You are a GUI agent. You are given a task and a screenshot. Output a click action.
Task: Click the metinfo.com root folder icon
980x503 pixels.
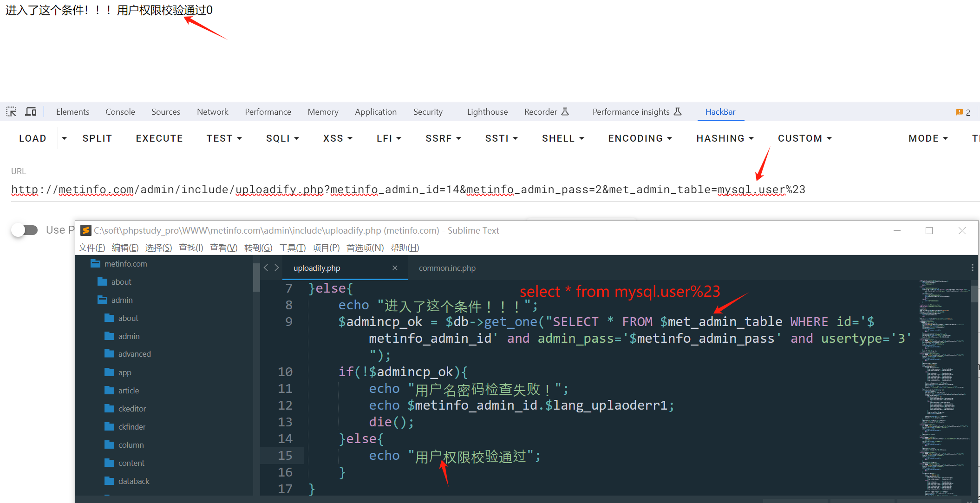pyautogui.click(x=95, y=264)
